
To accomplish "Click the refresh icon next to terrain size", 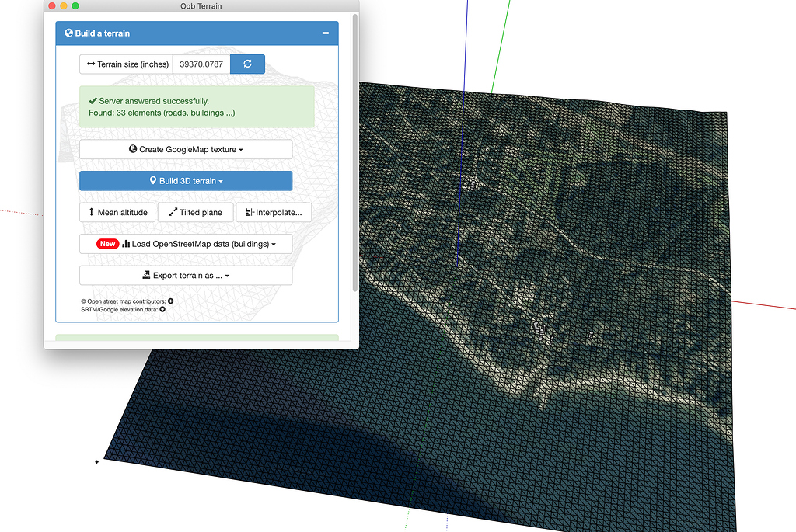I will [x=247, y=64].
